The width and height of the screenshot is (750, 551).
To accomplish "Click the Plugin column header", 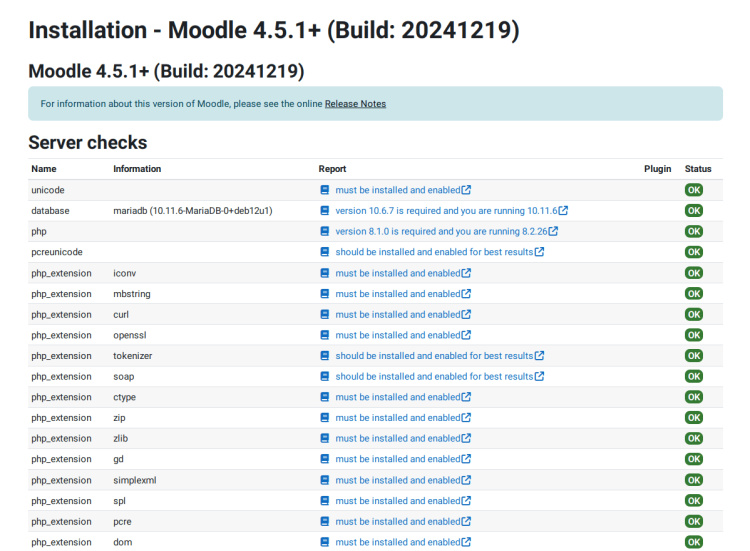I will pos(657,169).
